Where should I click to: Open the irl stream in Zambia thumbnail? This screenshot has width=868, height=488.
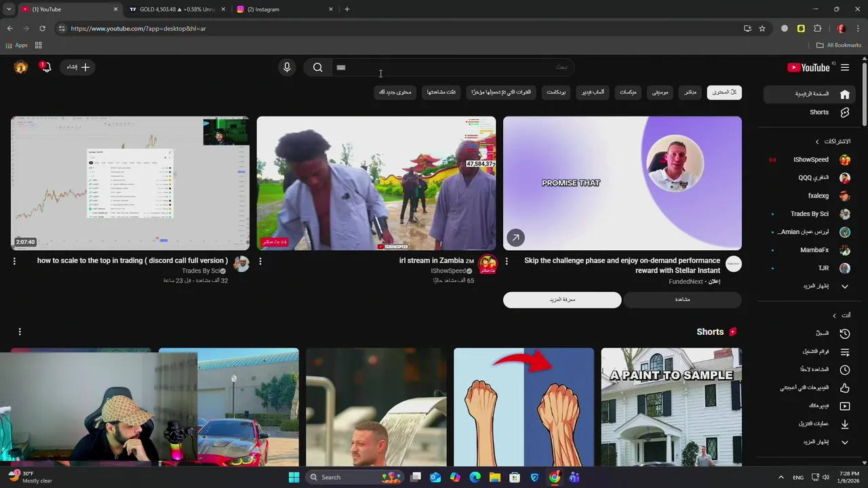[376, 183]
